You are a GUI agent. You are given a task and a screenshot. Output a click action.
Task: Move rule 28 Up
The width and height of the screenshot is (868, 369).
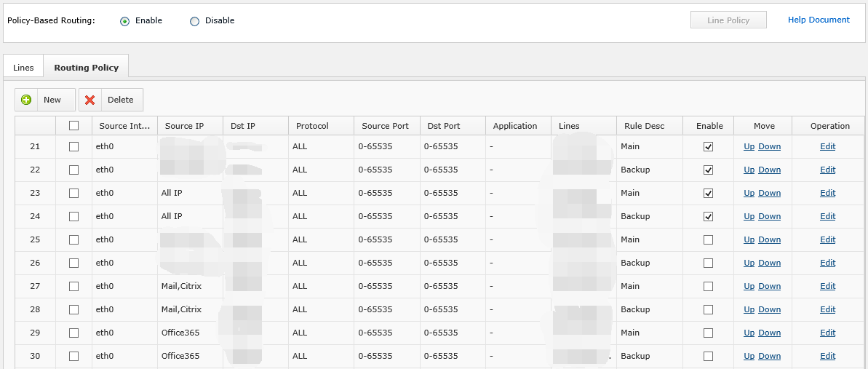749,309
